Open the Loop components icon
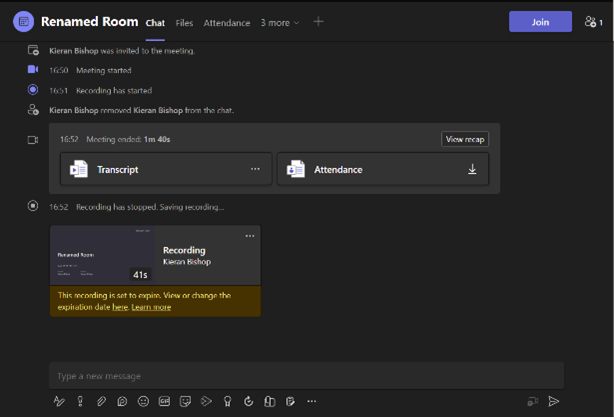This screenshot has height=417, width=614. pyautogui.click(x=122, y=401)
